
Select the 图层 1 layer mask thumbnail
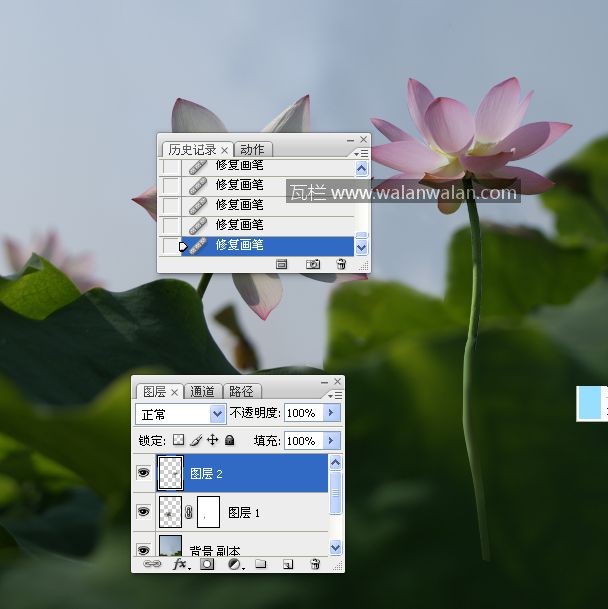[209, 512]
